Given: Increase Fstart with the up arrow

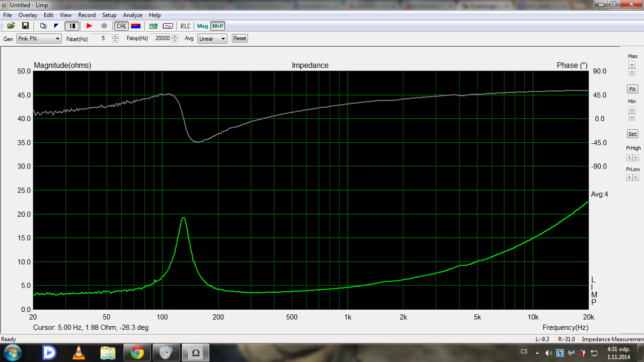Looking at the screenshot, I should (x=115, y=36).
